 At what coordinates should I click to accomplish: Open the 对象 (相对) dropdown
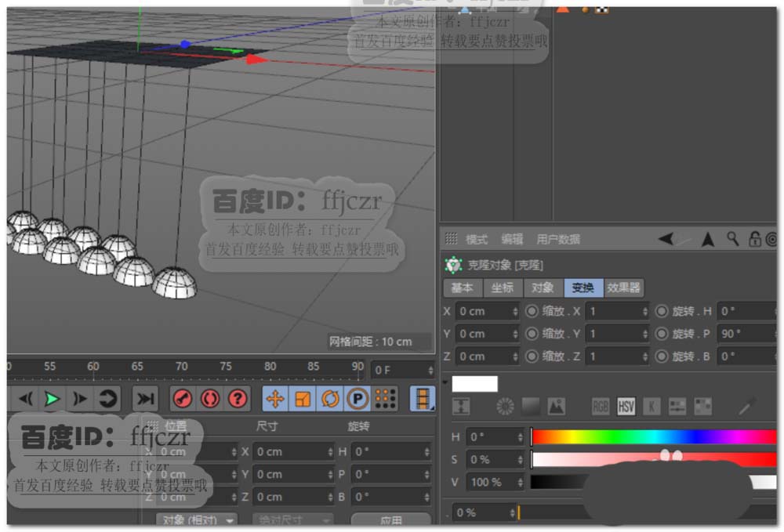point(196,519)
